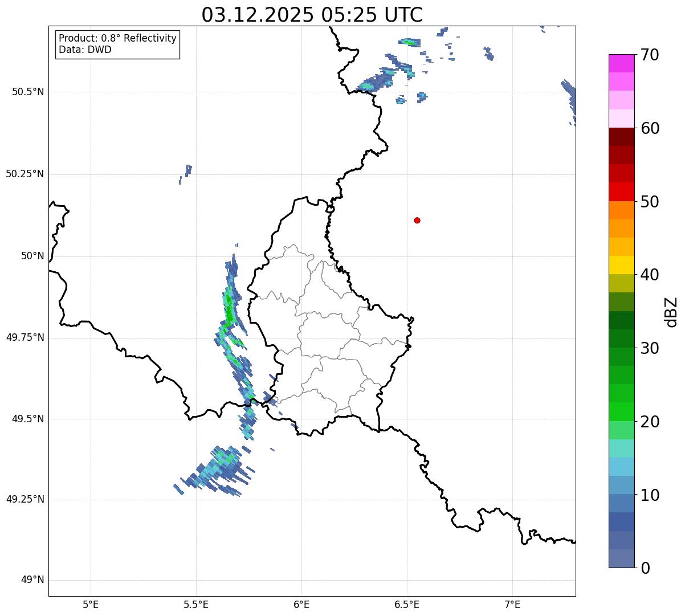The width and height of the screenshot is (685, 616).
Task: Click the latitude label '50°N'
Action: click(x=32, y=256)
